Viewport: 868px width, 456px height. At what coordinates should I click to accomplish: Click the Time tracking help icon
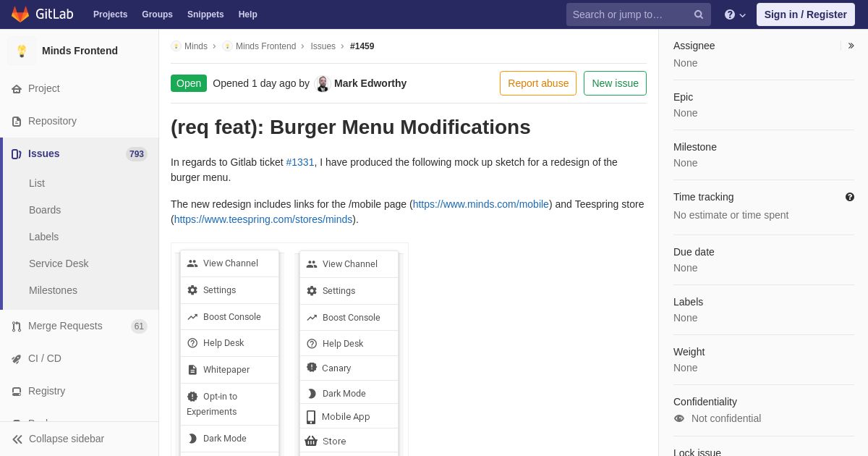coord(850,197)
